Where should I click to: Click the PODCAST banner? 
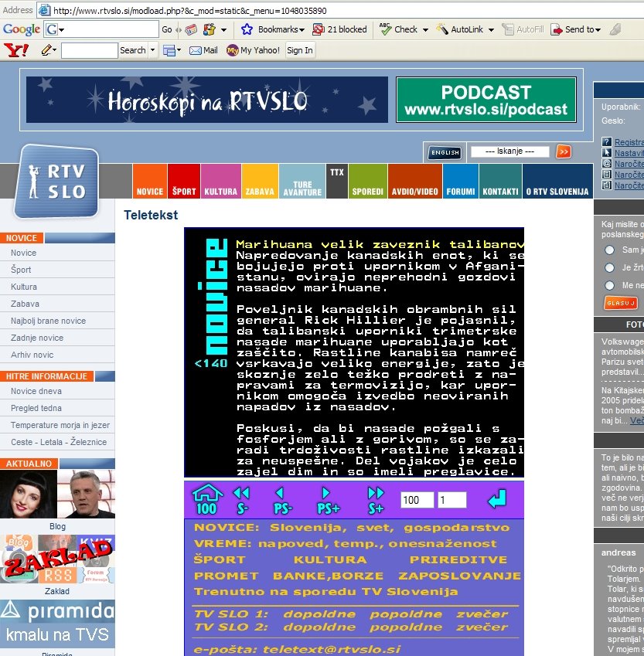pyautogui.click(x=486, y=100)
